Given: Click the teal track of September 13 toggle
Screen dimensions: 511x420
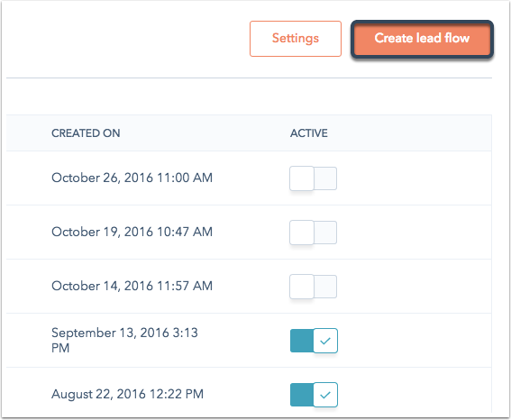Looking at the screenshot, I should tap(302, 341).
